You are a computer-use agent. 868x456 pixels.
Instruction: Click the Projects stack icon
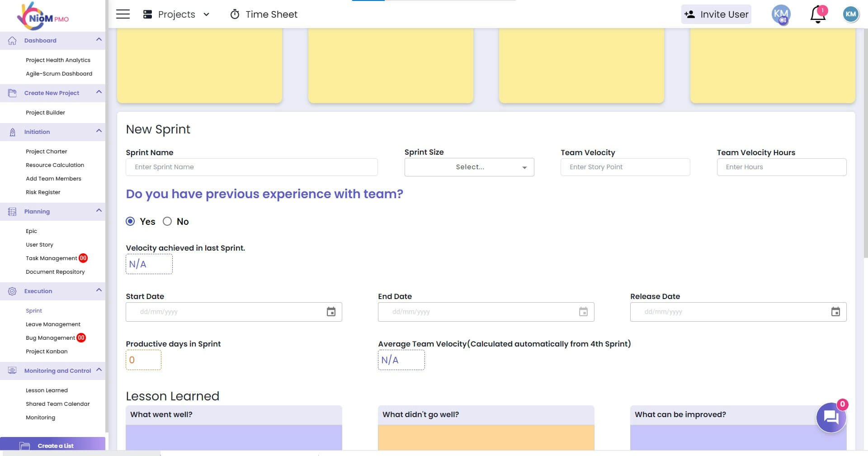tap(147, 14)
